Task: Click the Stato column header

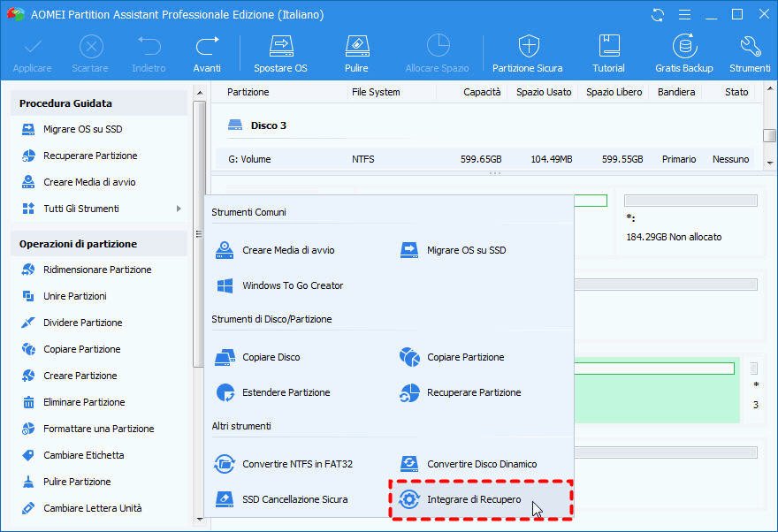Action: click(x=736, y=92)
